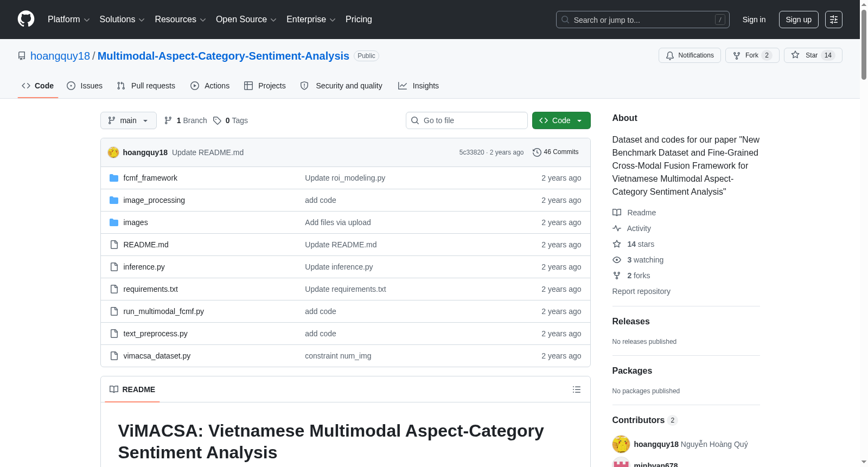
Task: Click Sign in link
Action: pos(754,20)
